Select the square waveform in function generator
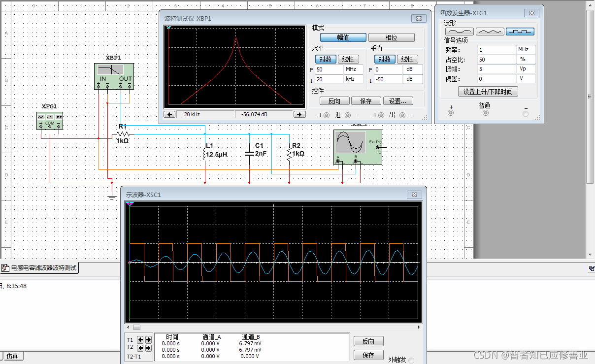Screen dimensions: 595x364 click(520, 32)
